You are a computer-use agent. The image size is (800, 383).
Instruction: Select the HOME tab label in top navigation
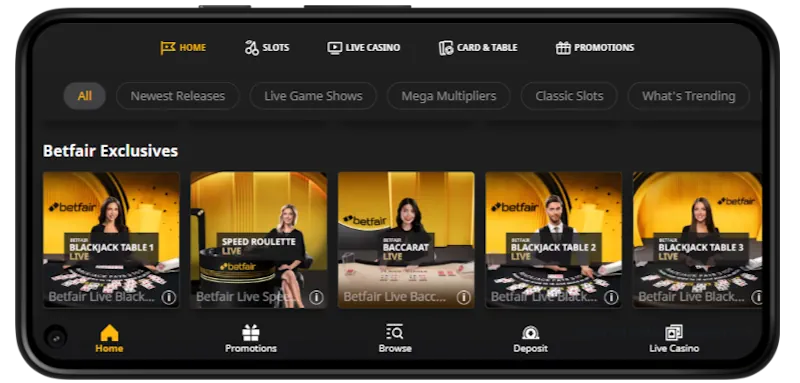coord(193,48)
